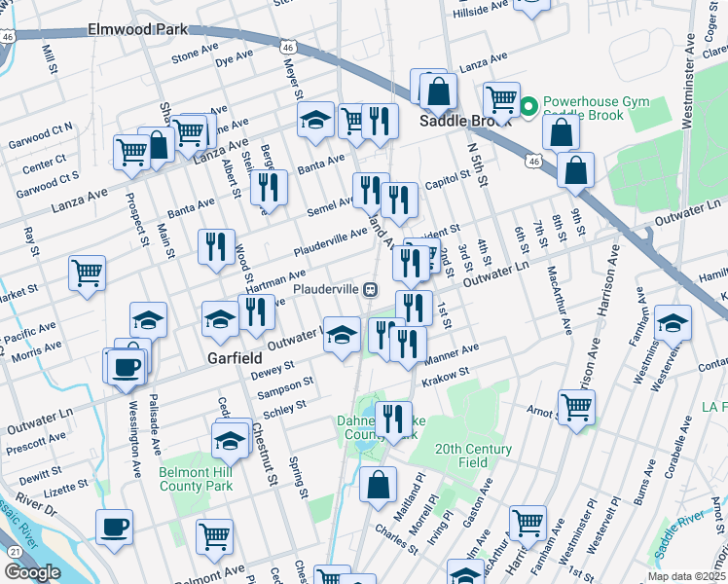Select the 20th Century Field label

473,456
